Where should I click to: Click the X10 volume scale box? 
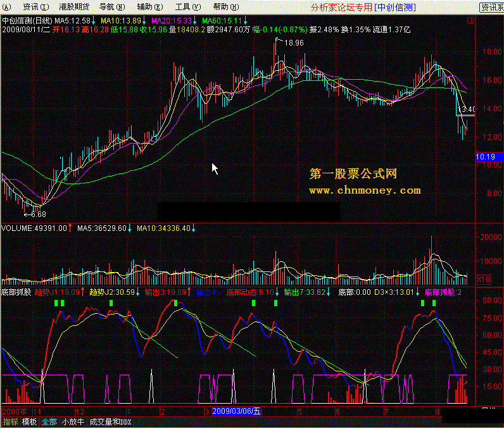point(483,280)
